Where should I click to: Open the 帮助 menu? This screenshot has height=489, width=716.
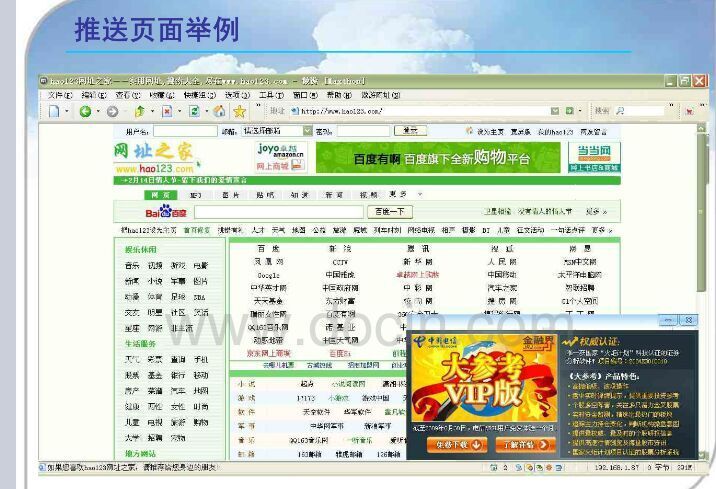click(339, 95)
